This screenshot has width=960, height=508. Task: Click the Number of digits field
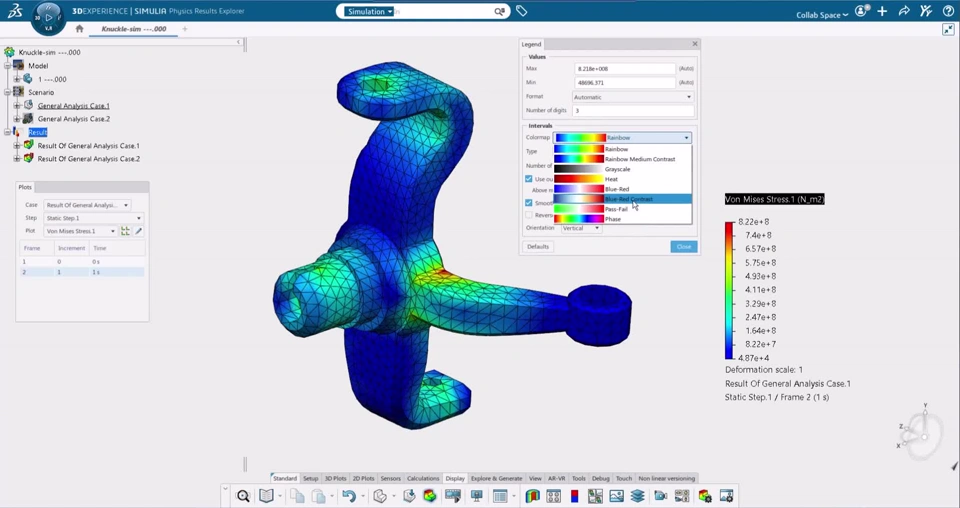point(633,111)
